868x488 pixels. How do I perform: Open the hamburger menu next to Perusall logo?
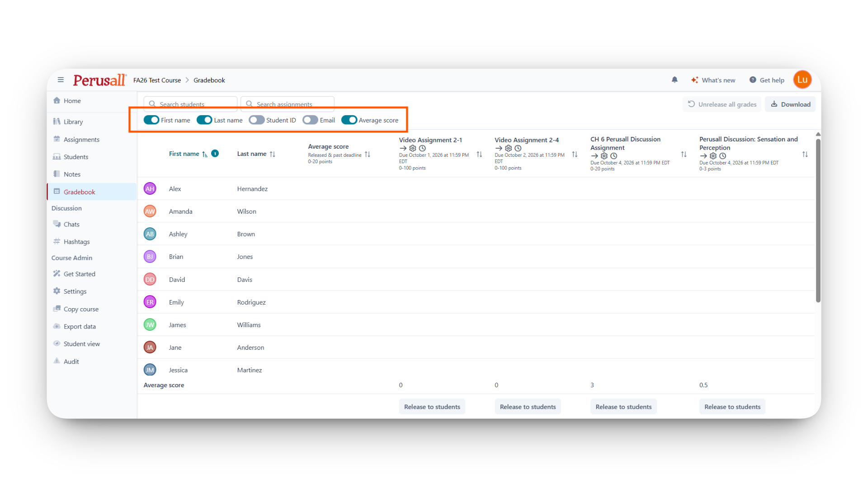(61, 80)
